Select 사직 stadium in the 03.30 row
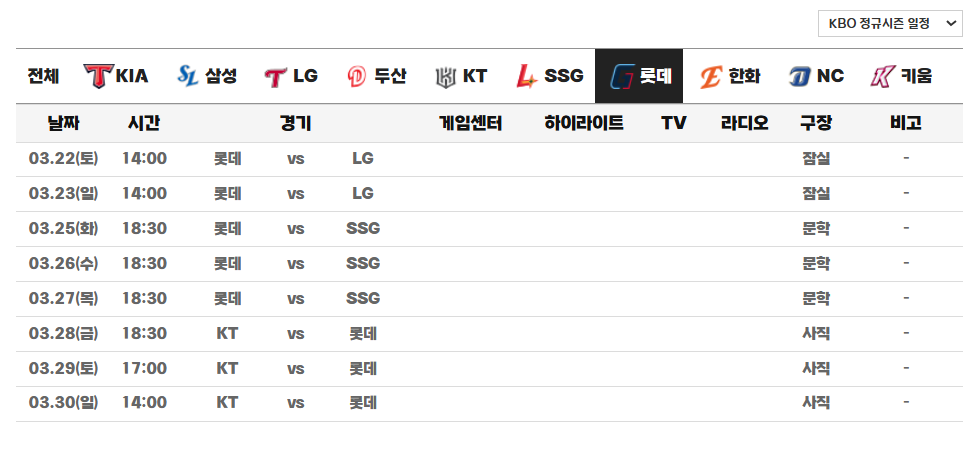The height and width of the screenshot is (462, 980). tap(816, 403)
